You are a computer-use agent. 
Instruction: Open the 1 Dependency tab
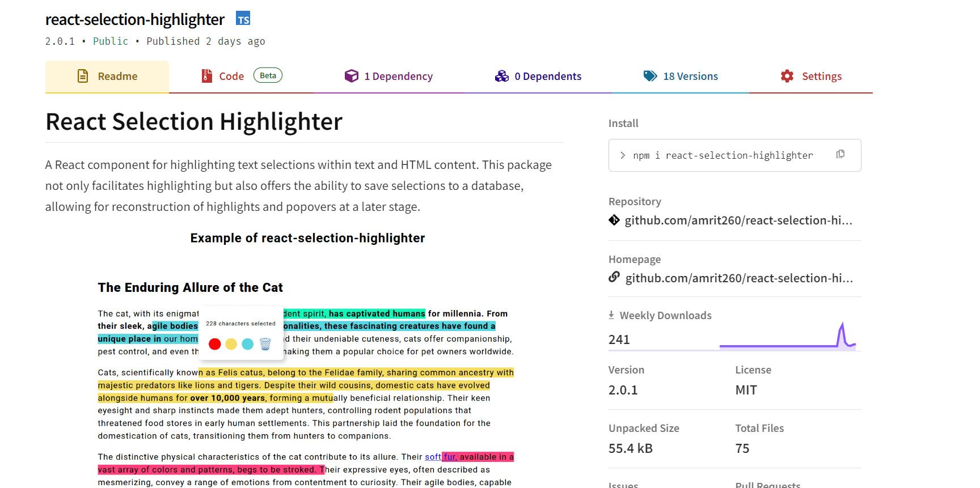pyautogui.click(x=388, y=77)
